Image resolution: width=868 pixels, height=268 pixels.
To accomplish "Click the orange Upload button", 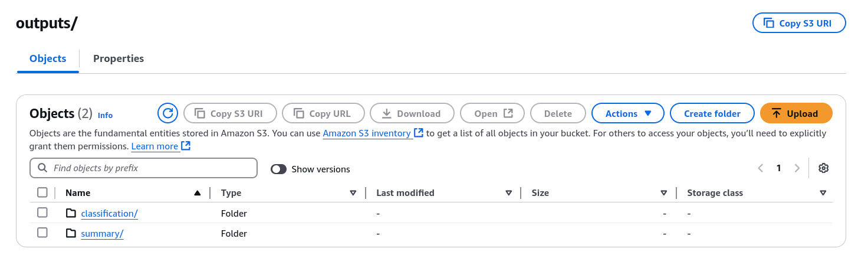I will pos(795,113).
